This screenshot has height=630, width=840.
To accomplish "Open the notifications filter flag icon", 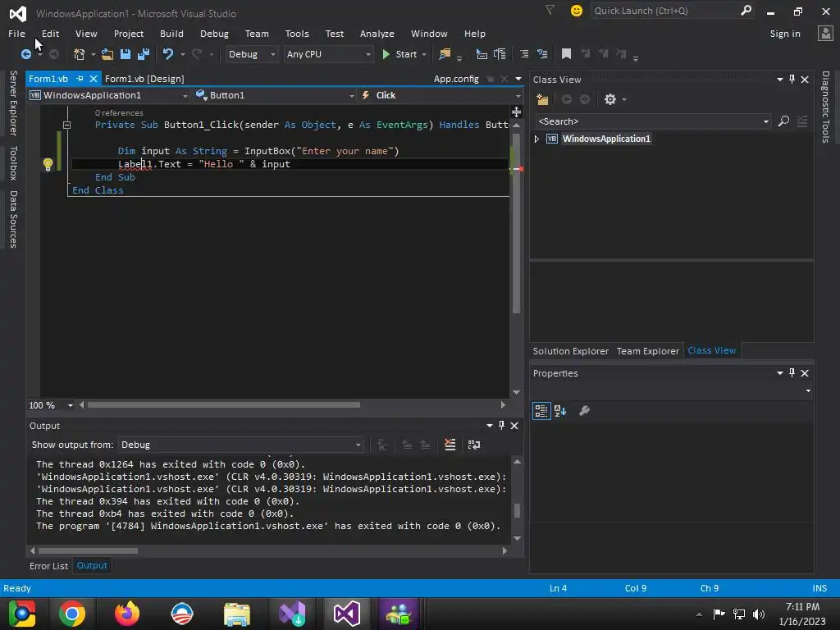I will click(550, 10).
